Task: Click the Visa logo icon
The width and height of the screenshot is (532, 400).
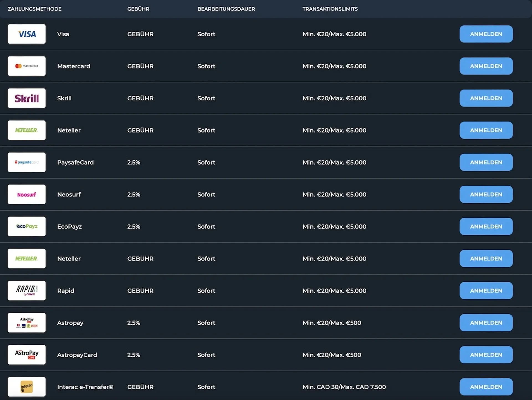Action: click(27, 34)
